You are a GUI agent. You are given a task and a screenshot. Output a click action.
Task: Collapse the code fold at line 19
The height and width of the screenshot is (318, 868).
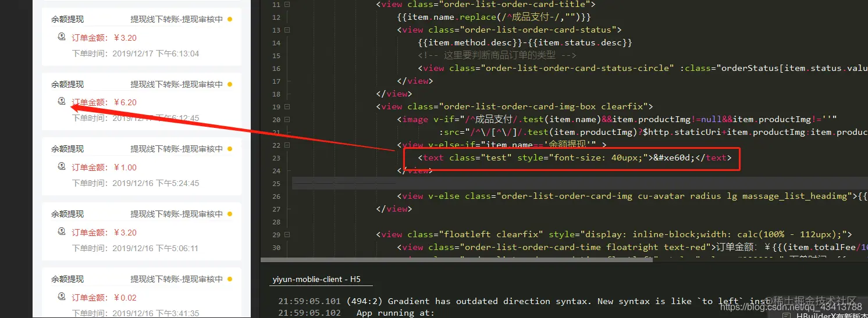287,107
